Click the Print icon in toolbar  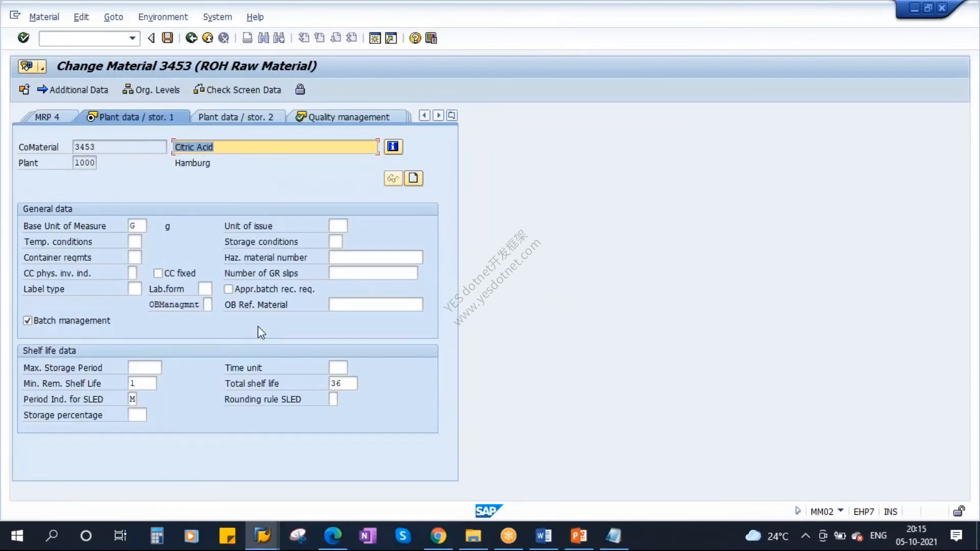pos(248,38)
